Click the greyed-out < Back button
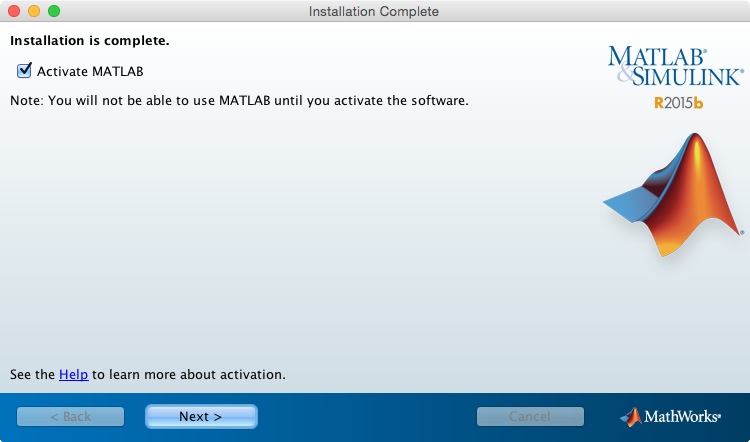750x442 pixels. [x=70, y=416]
